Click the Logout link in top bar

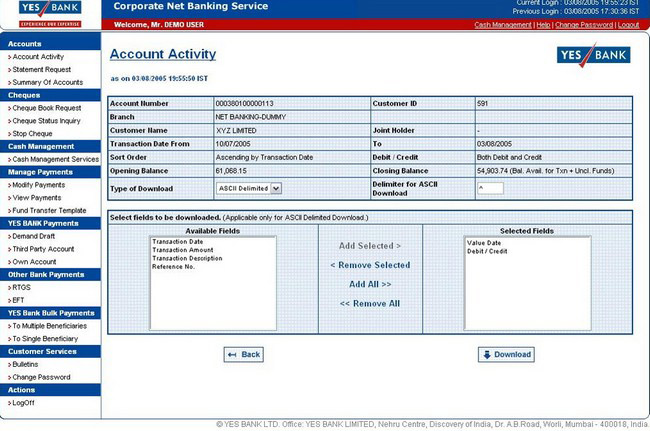tap(628, 25)
